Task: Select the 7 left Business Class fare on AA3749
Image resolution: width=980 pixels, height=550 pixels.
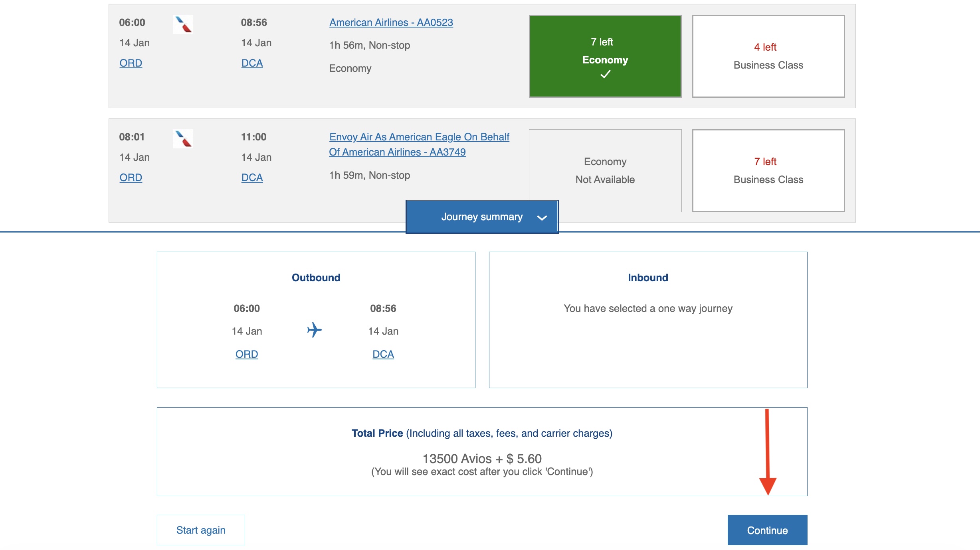Action: click(x=768, y=171)
